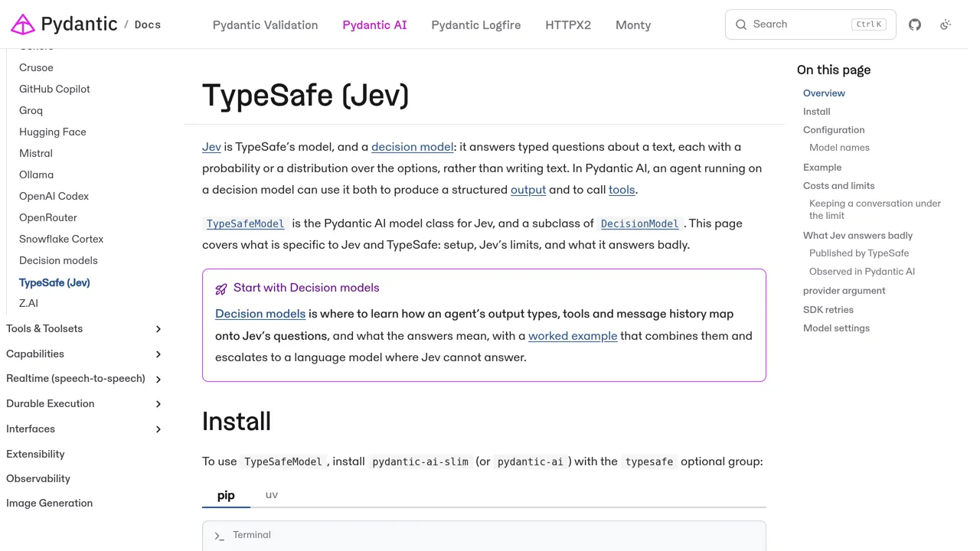The width and height of the screenshot is (980, 551).
Task: Toggle the light/dark theme icon
Action: (946, 24)
